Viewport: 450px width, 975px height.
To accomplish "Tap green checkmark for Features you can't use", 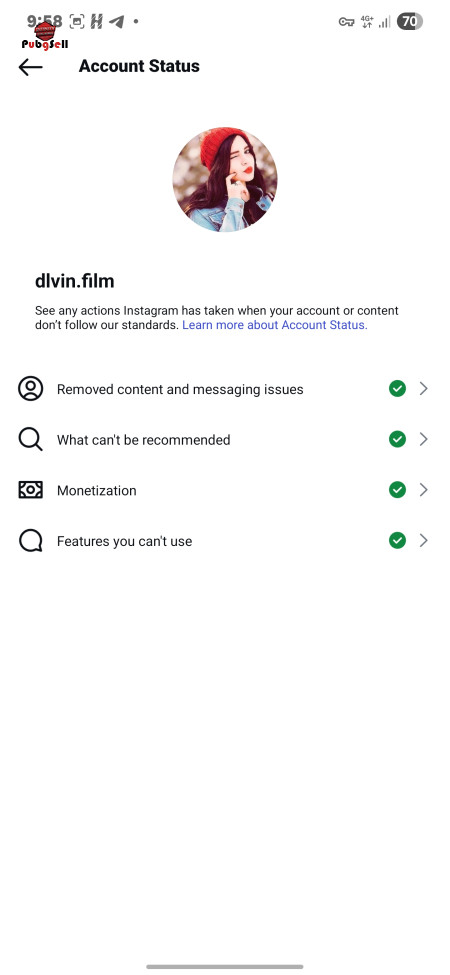I will pos(397,541).
